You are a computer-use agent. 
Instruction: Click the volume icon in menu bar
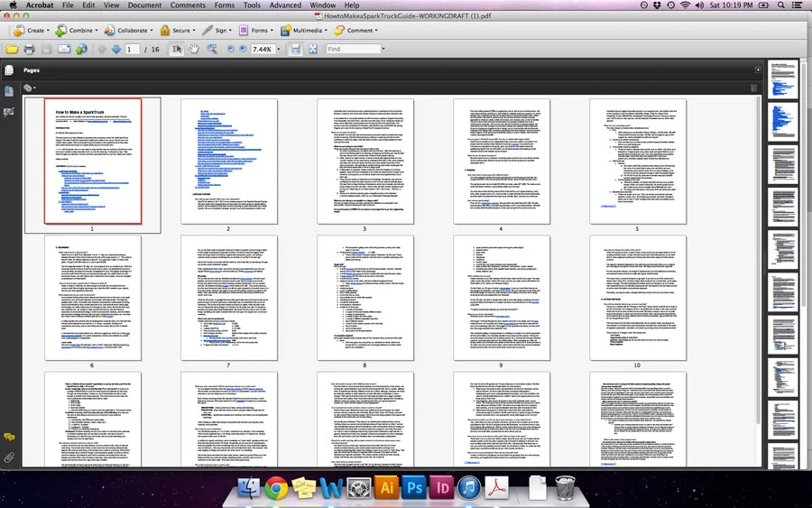pyautogui.click(x=699, y=5)
